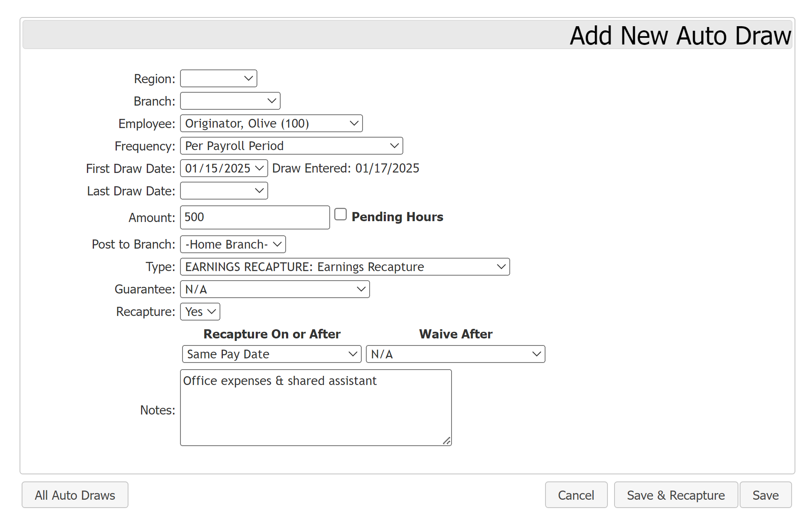Click the Pending Hours label
This screenshot has height=523, width=812.
pyautogui.click(x=397, y=217)
